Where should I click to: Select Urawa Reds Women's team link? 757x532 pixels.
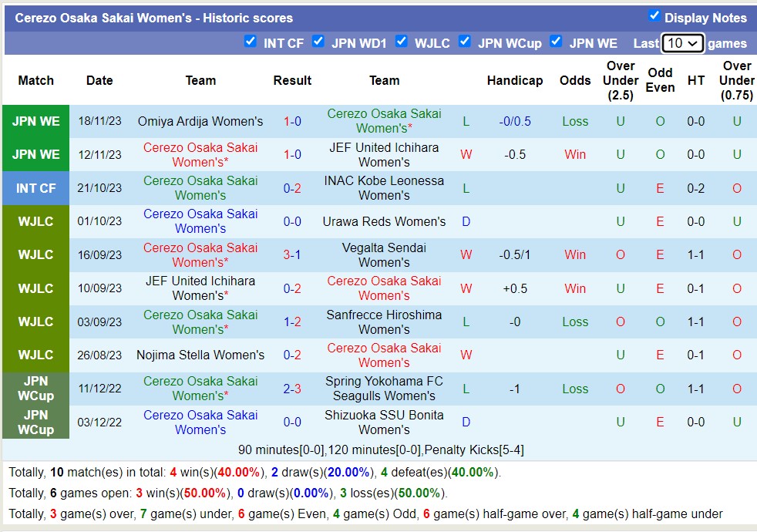pos(384,221)
